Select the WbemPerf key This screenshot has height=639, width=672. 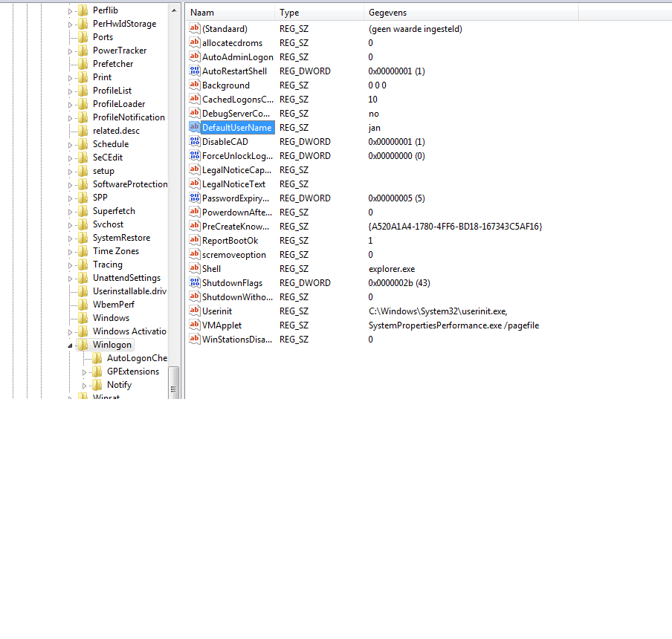(x=114, y=305)
